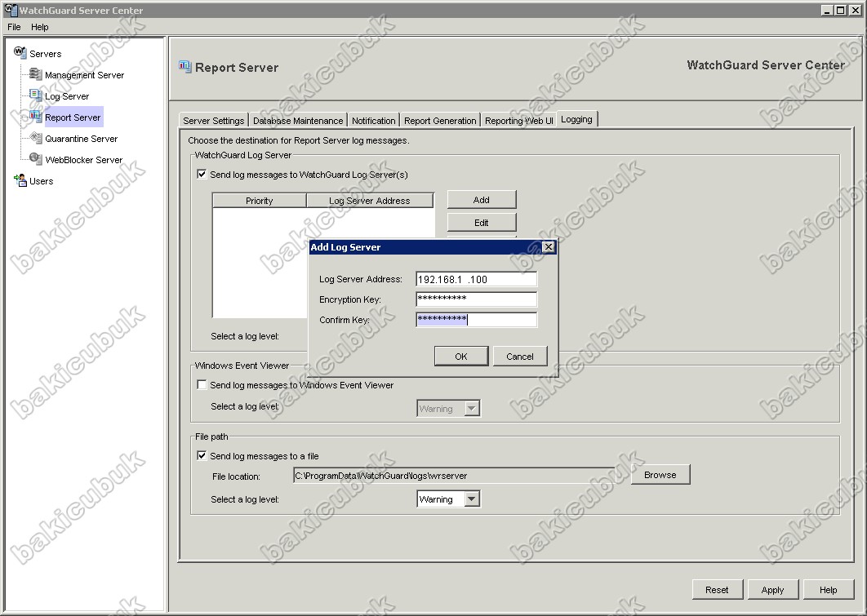867x616 pixels.
Task: Click the Quarantine Server icon
Action: click(35, 138)
